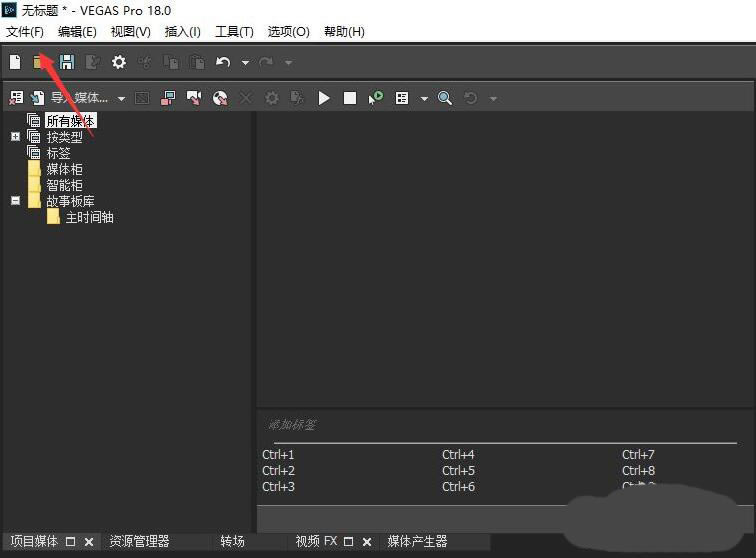The image size is (756, 558).
Task: Click the Ctrl+8 tag shortcut
Action: pos(638,471)
